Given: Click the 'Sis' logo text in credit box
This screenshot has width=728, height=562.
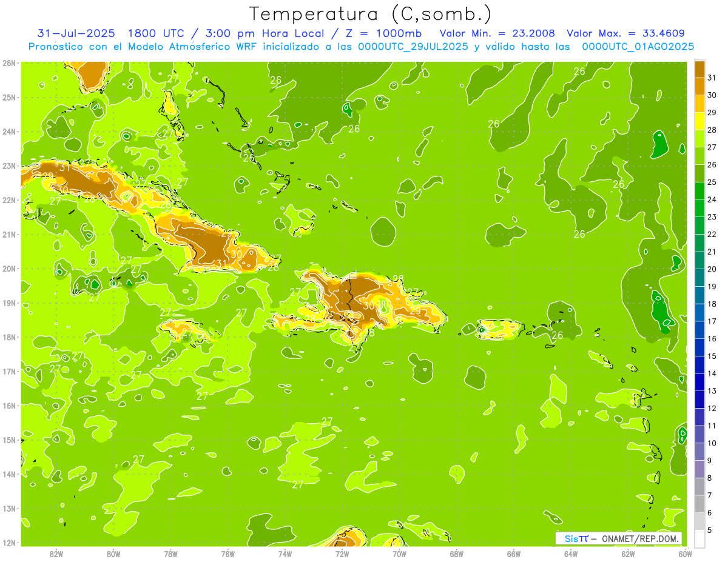Looking at the screenshot, I should click(x=571, y=538).
